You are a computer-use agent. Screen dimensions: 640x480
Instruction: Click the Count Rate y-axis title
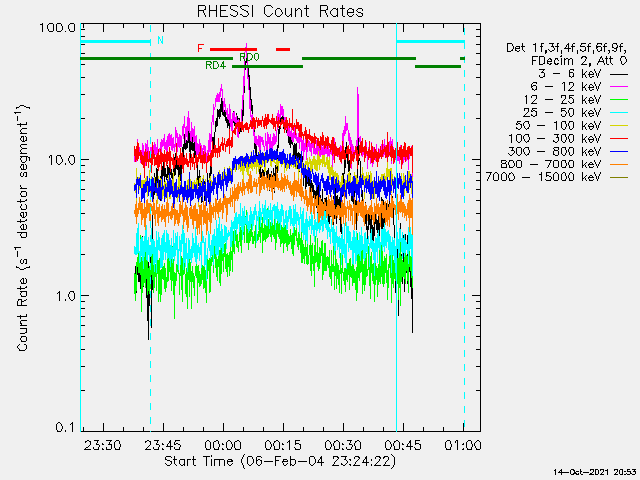(23, 228)
